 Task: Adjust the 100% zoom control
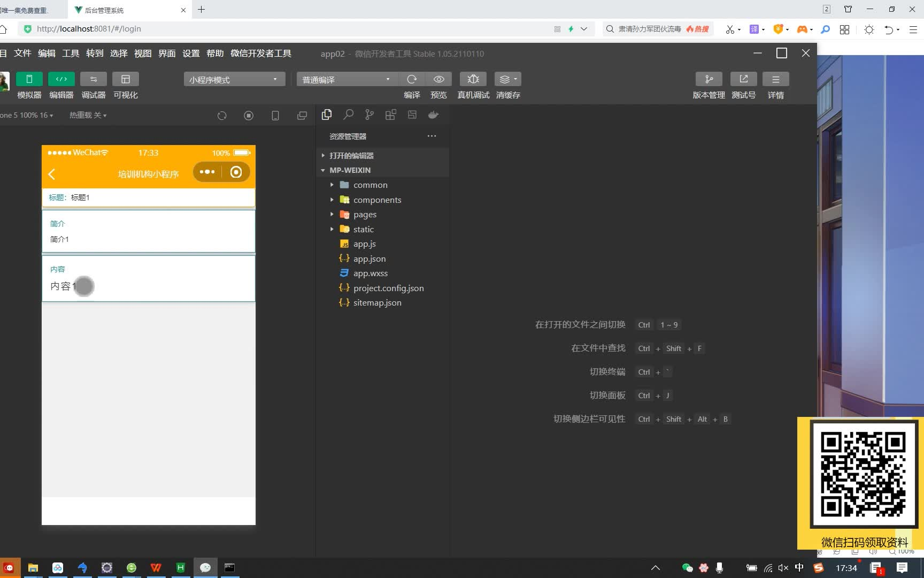coord(25,115)
